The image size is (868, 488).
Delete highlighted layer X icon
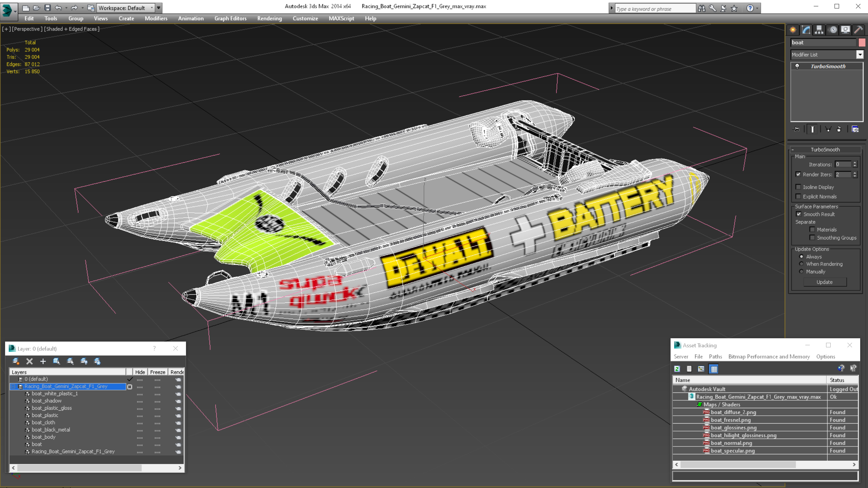coord(29,361)
